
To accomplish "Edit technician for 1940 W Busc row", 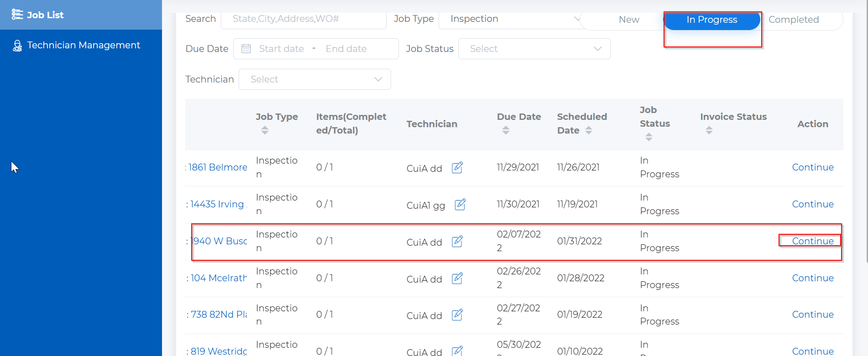I will [457, 242].
